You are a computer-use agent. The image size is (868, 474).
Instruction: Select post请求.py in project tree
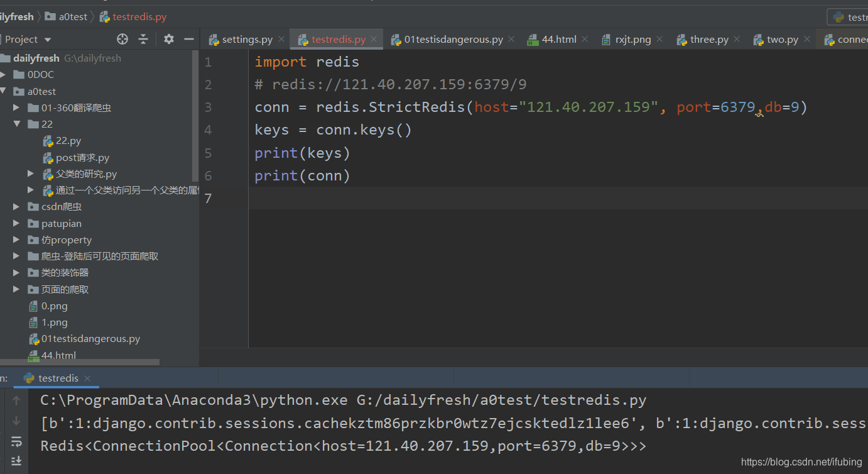(x=76, y=157)
